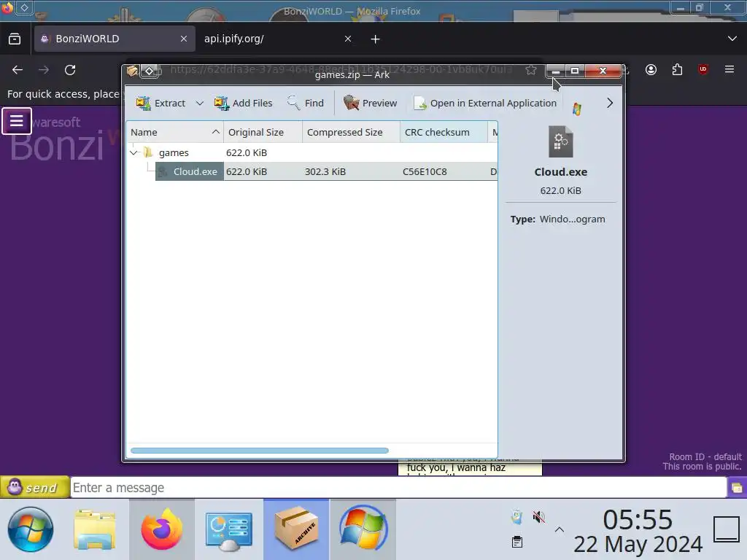Open a new Firefox tab

pos(376,39)
